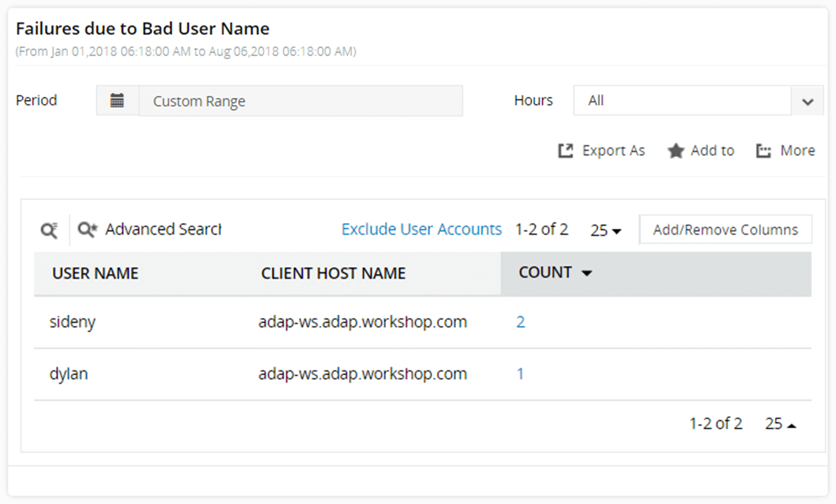Viewport: 836px width, 504px height.
Task: Open count 1 for user dylan
Action: coord(520,373)
